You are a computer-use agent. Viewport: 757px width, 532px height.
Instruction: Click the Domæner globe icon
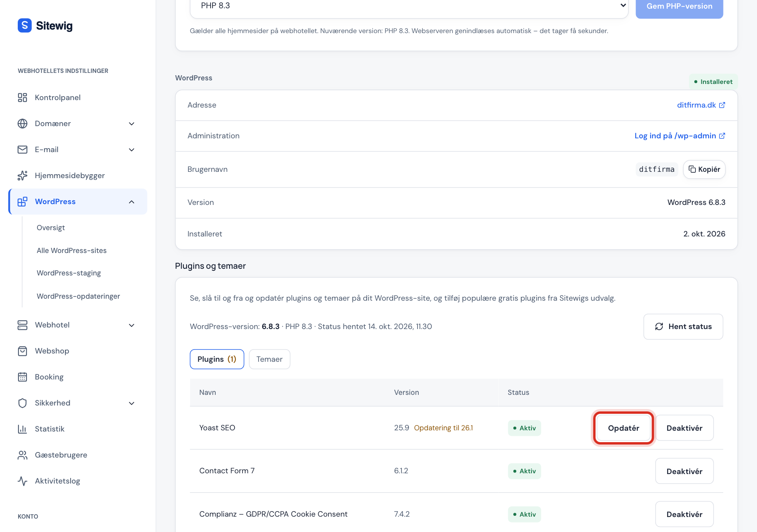click(x=22, y=123)
